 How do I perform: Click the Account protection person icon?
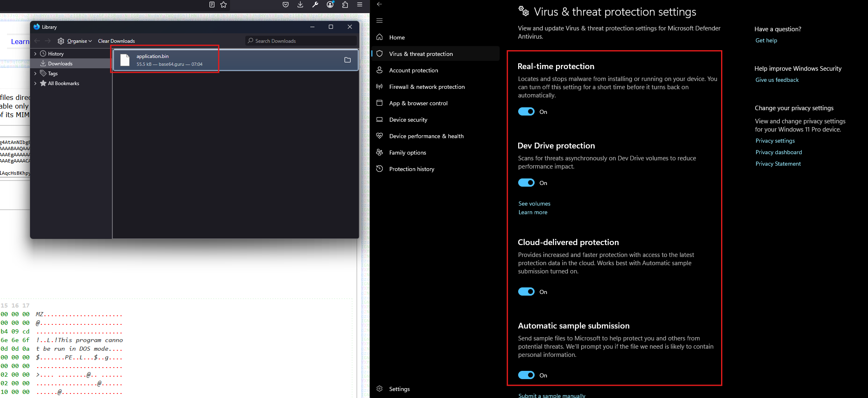pyautogui.click(x=379, y=70)
